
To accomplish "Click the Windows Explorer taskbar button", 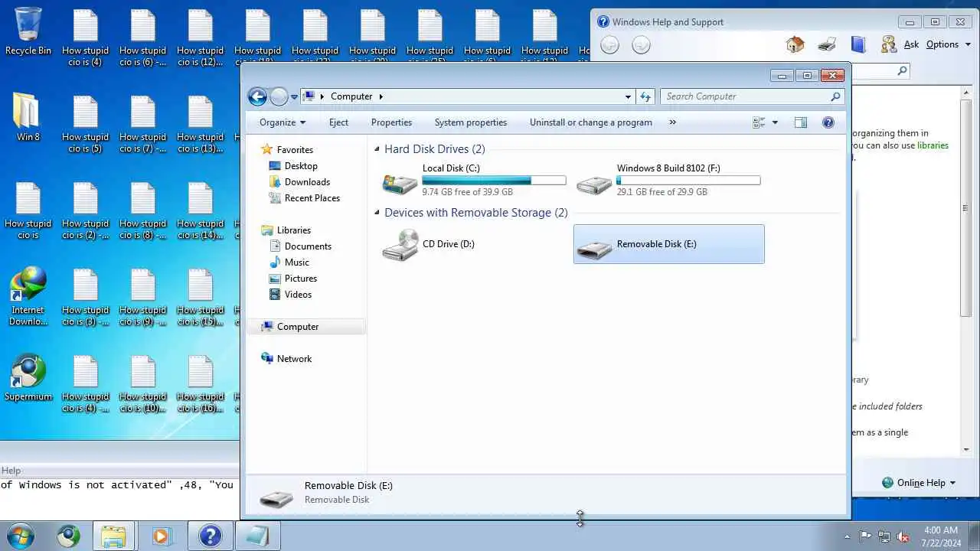I will pyautogui.click(x=114, y=536).
